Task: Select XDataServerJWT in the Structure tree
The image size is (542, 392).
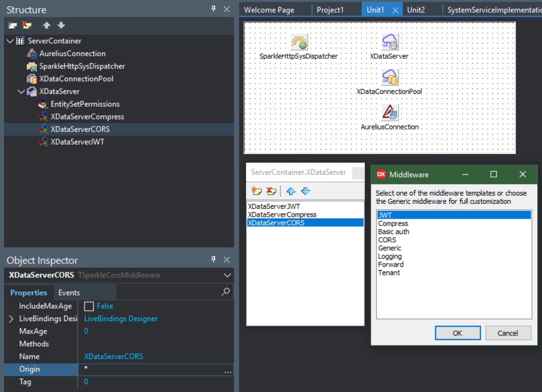Action: click(78, 142)
